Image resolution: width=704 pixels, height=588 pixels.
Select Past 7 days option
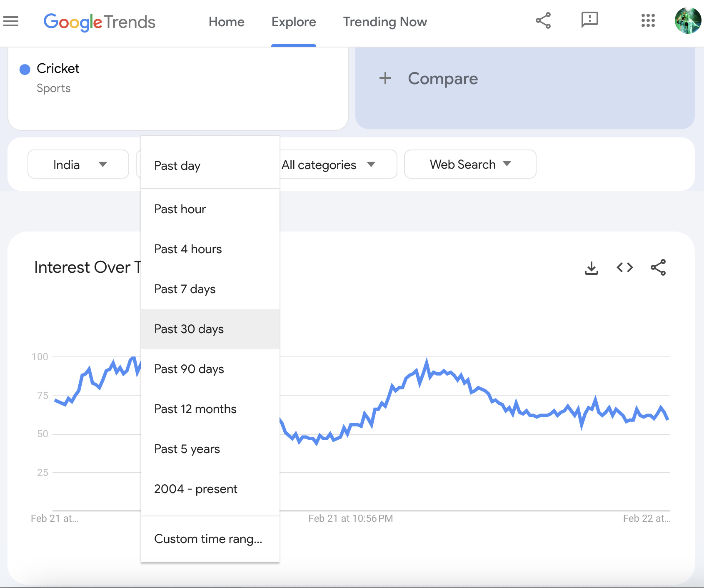coord(210,289)
